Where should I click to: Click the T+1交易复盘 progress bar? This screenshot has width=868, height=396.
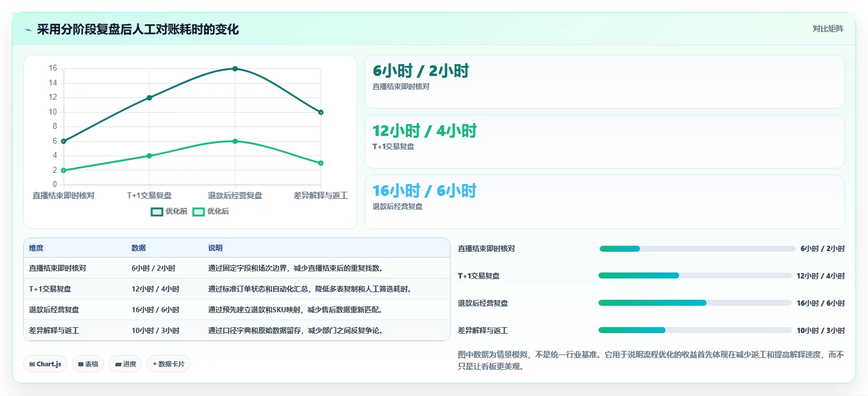(x=695, y=275)
